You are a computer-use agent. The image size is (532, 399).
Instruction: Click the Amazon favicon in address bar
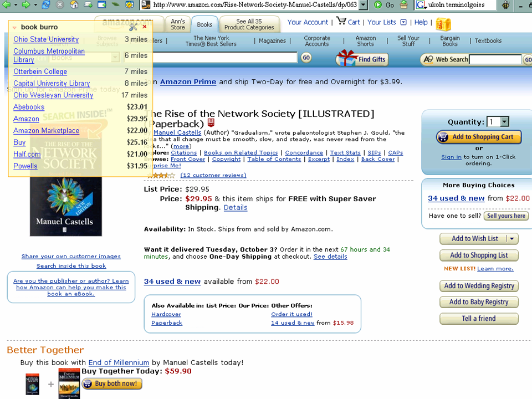[146, 4]
